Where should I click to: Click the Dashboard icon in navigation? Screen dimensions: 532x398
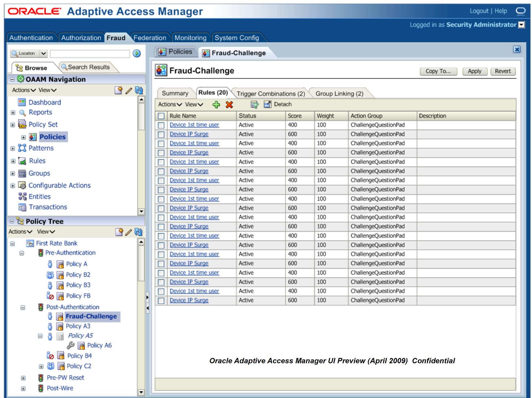tap(22, 102)
